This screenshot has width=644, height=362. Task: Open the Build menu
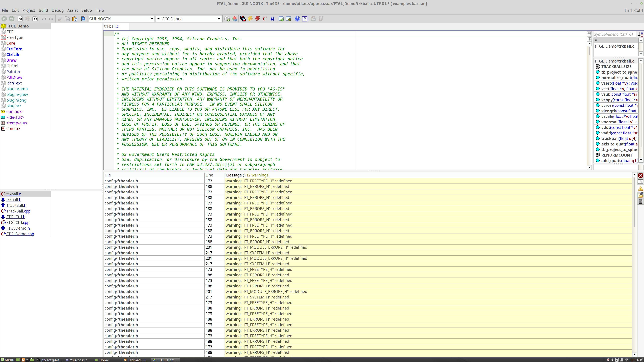click(x=43, y=10)
